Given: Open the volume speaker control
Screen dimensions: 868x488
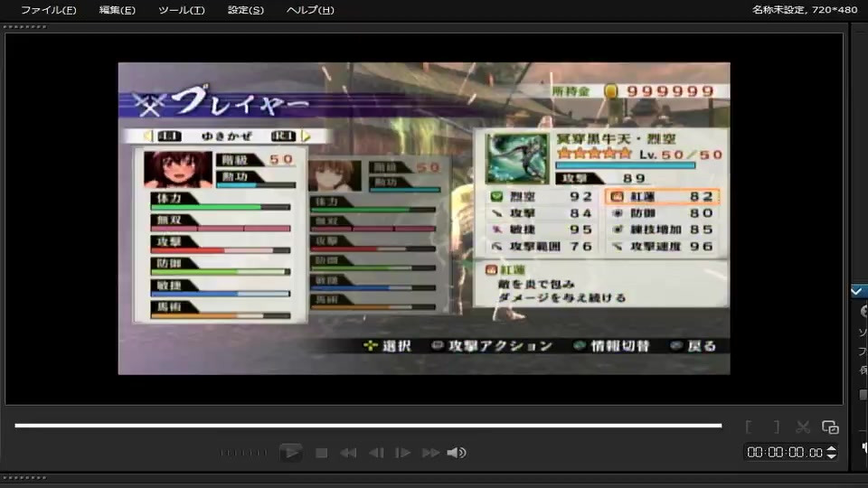Looking at the screenshot, I should (x=456, y=453).
